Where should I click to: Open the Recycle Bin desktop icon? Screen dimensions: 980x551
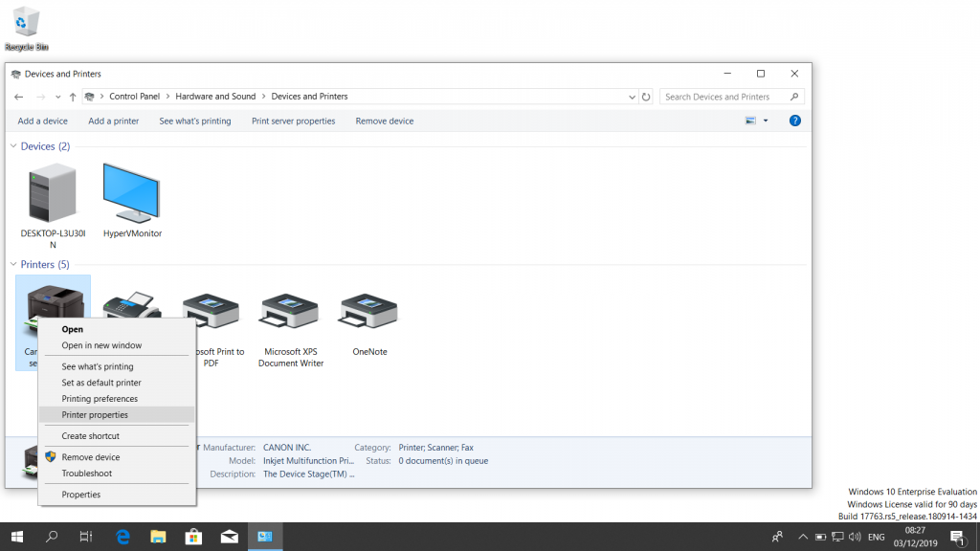pyautogui.click(x=26, y=29)
